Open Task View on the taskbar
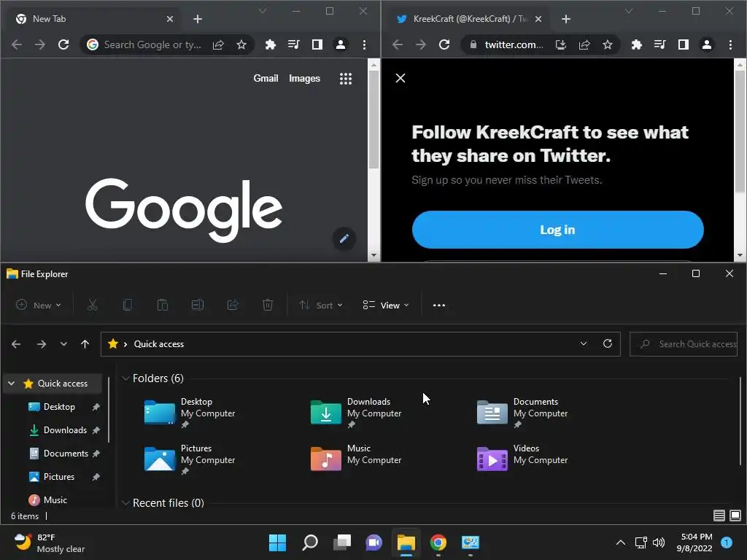 (341, 542)
